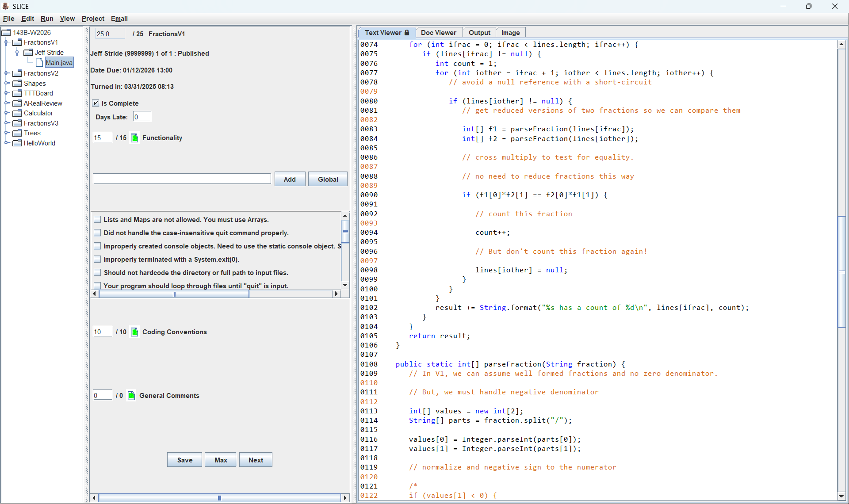Click the Days Late input field
The width and height of the screenshot is (849, 504).
point(142,116)
